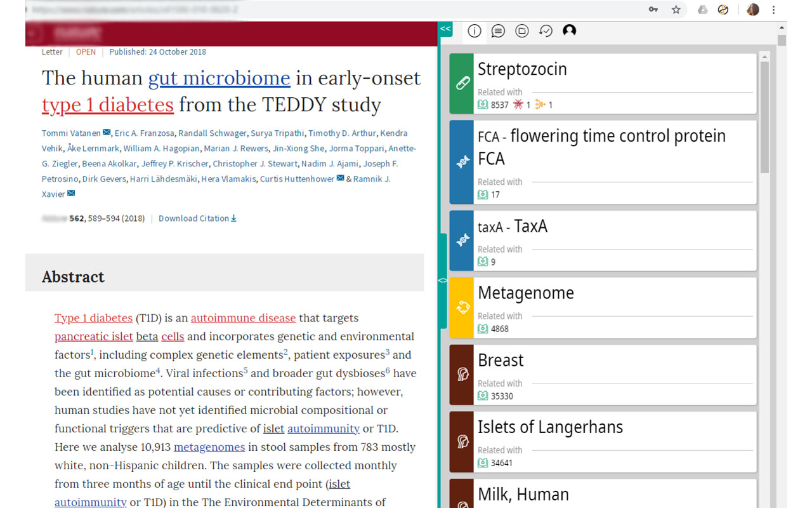Click the 'metagenomes' link in abstract
The image size is (812, 508).
[x=209, y=447]
